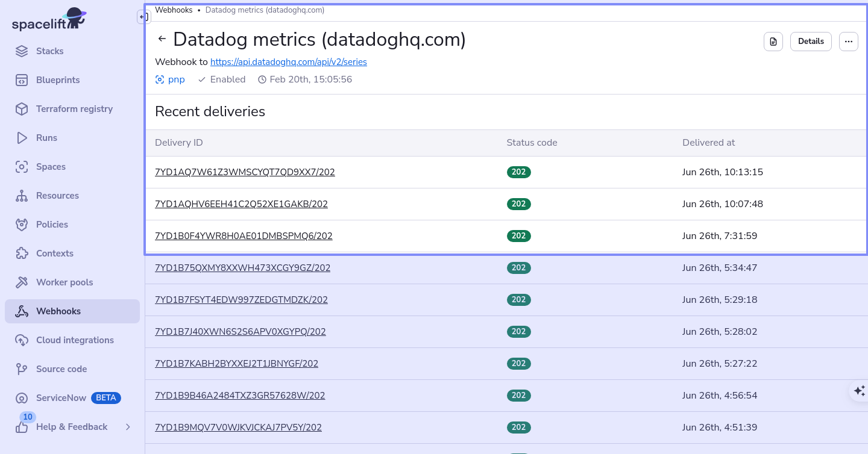868x454 pixels.
Task: Open Terraform registry cube icon
Action: 22,109
